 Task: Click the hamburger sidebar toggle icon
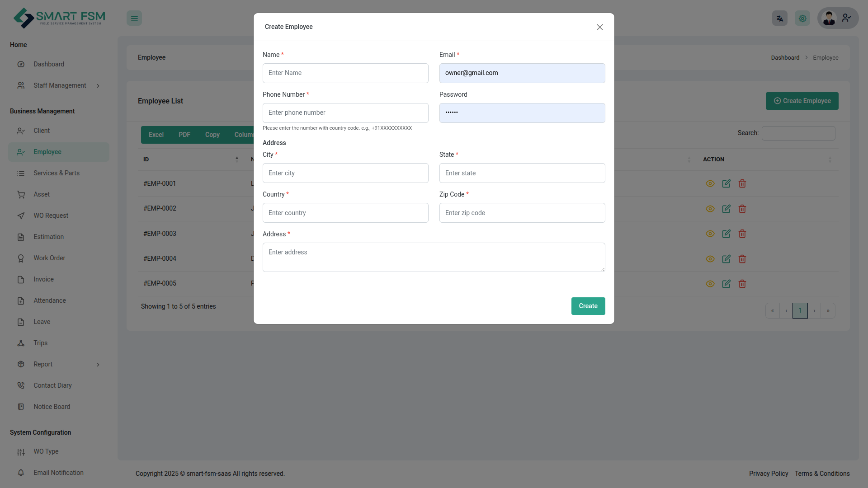click(x=134, y=19)
